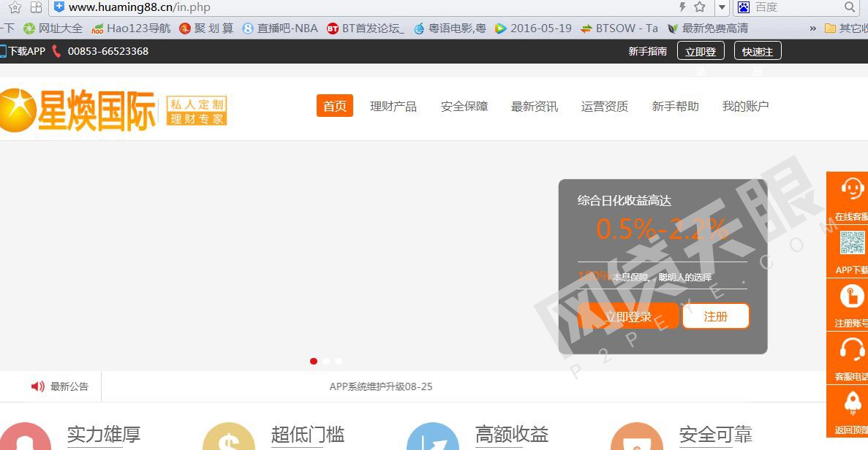Click the pink icon beside 实力雄厚

pos(25,437)
